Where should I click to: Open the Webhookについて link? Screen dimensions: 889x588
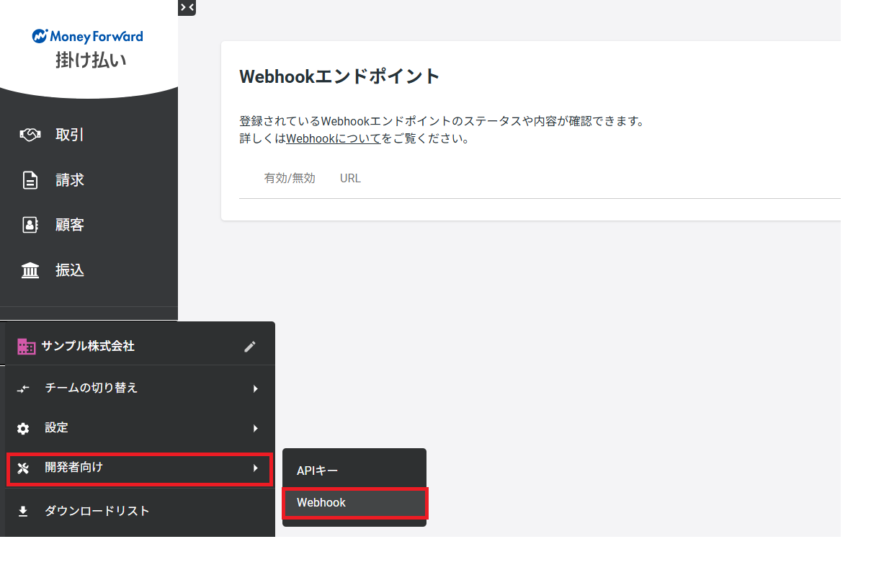[x=334, y=138]
